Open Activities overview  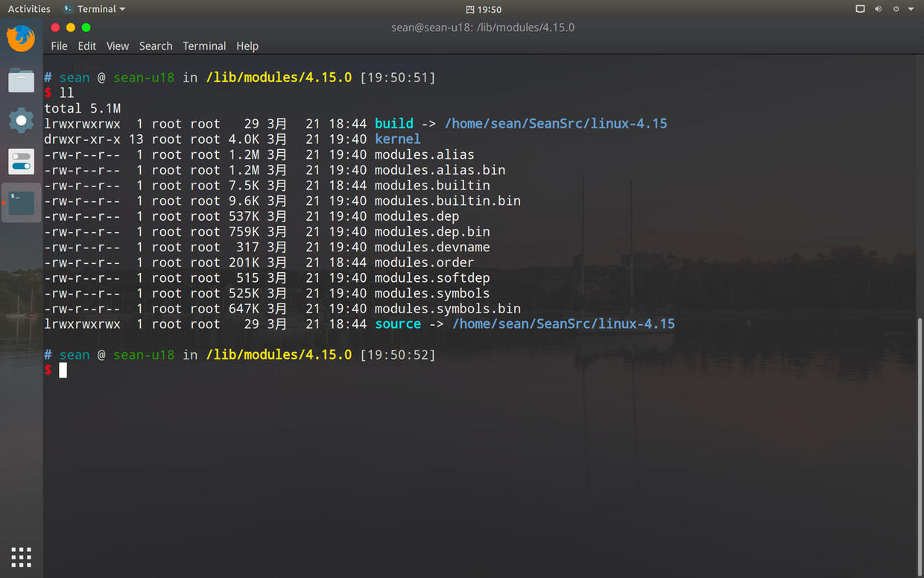(x=29, y=9)
